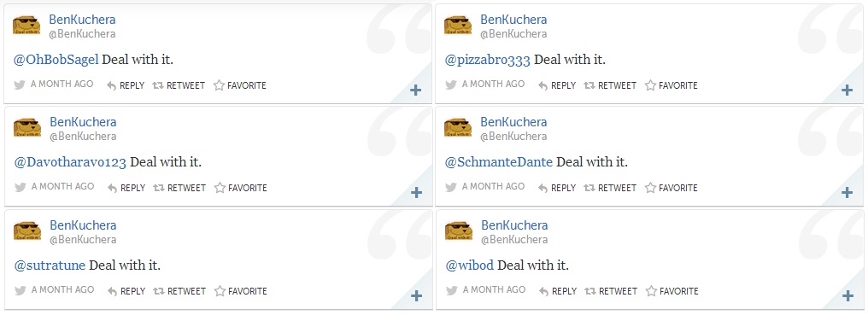Expand @OhBobSagel tweet with plus corner

416,90
